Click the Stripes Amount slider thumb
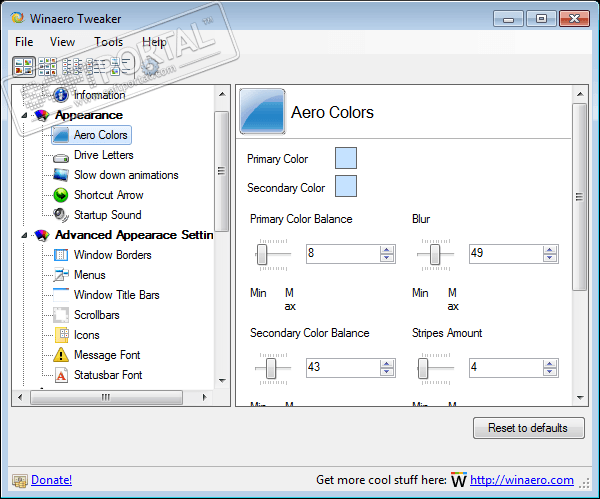The height and width of the screenshot is (499, 600). pos(423,368)
